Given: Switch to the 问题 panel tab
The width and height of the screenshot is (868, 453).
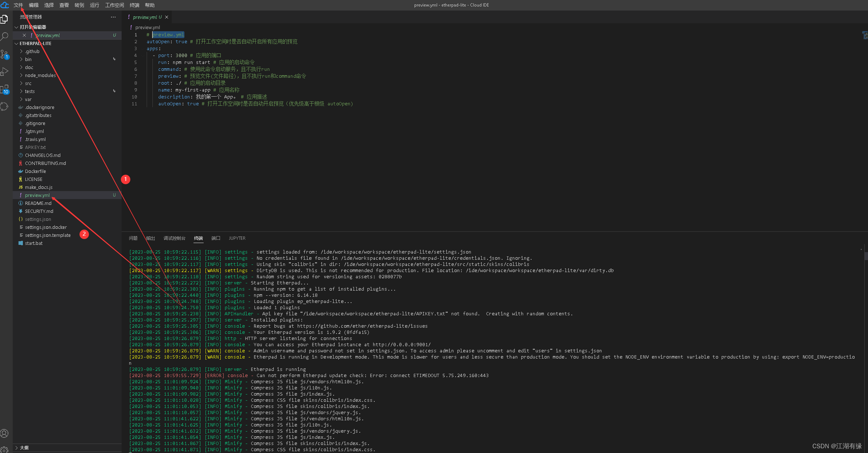Looking at the screenshot, I should click(x=133, y=238).
